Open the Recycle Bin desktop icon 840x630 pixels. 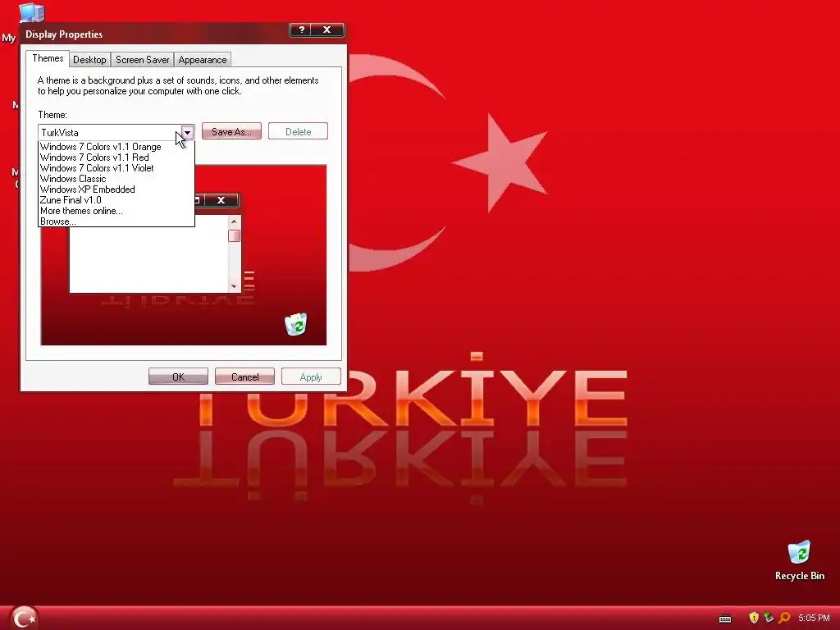799,561
